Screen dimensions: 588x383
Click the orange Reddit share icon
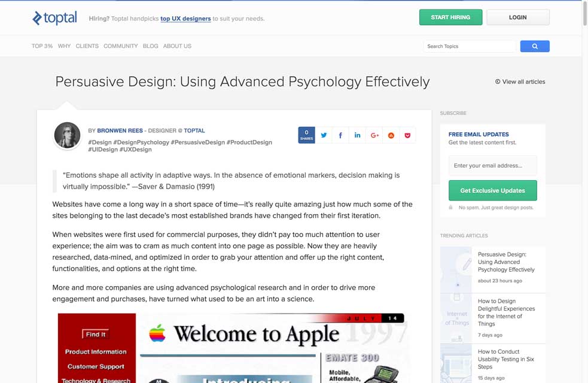pos(391,135)
